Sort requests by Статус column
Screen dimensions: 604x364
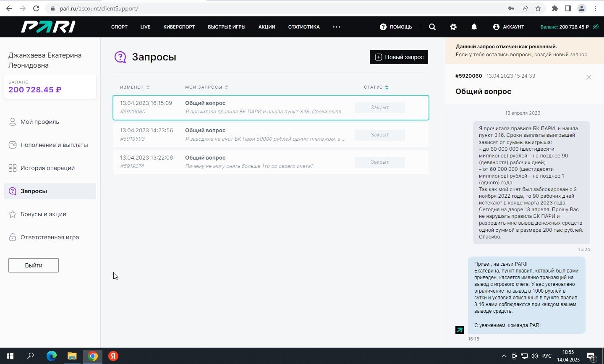pyautogui.click(x=376, y=87)
